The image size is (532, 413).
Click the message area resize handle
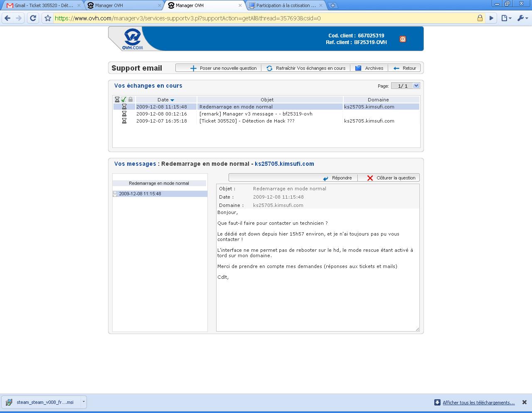click(417, 329)
